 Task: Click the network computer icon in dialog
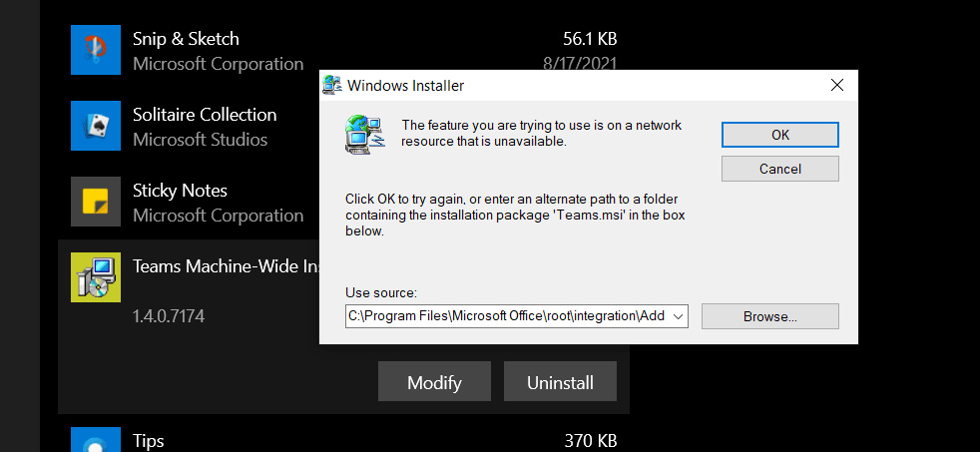point(366,134)
